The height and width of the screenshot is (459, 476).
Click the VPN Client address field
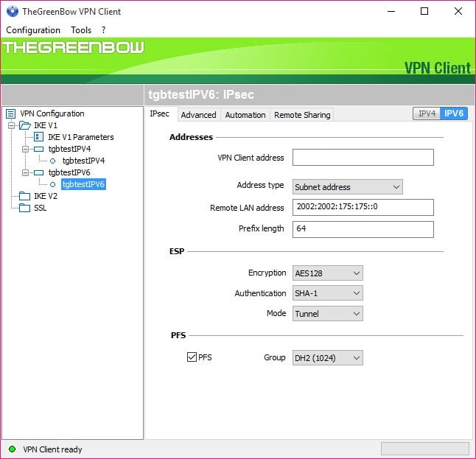point(363,157)
